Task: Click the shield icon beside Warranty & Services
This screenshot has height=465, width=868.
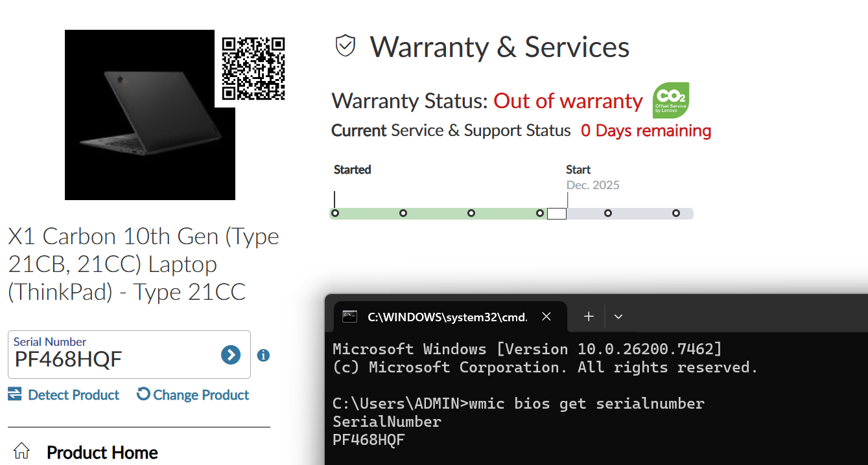Action: (346, 46)
